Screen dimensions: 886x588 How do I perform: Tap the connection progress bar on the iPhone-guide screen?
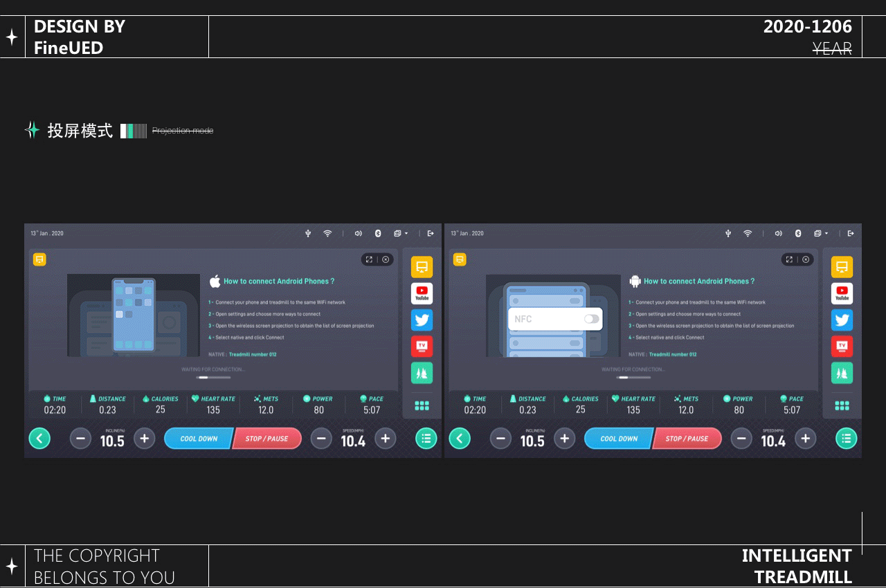(x=213, y=378)
